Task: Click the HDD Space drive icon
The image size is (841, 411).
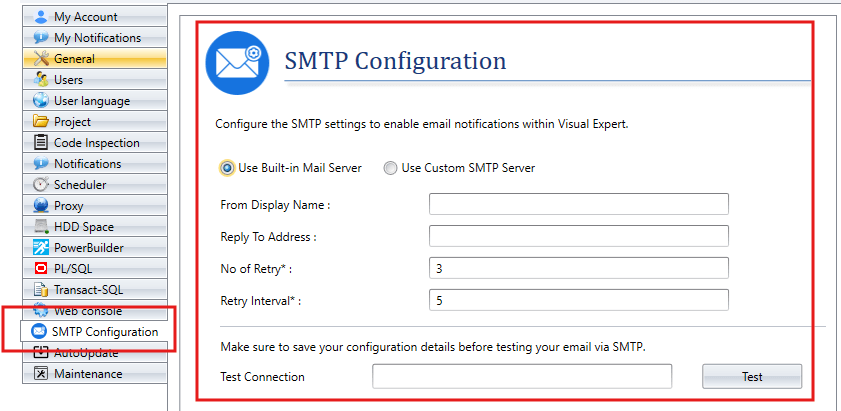Action: click(41, 226)
